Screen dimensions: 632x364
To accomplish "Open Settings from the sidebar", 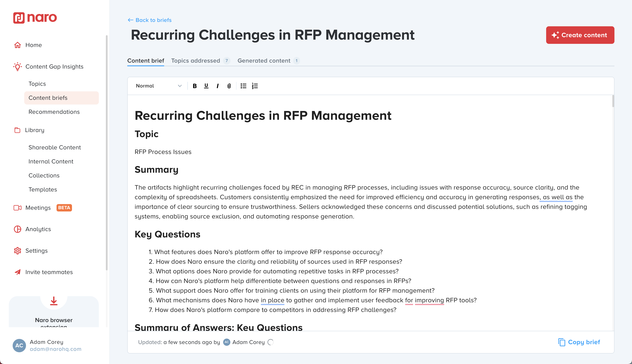I will pyautogui.click(x=37, y=251).
